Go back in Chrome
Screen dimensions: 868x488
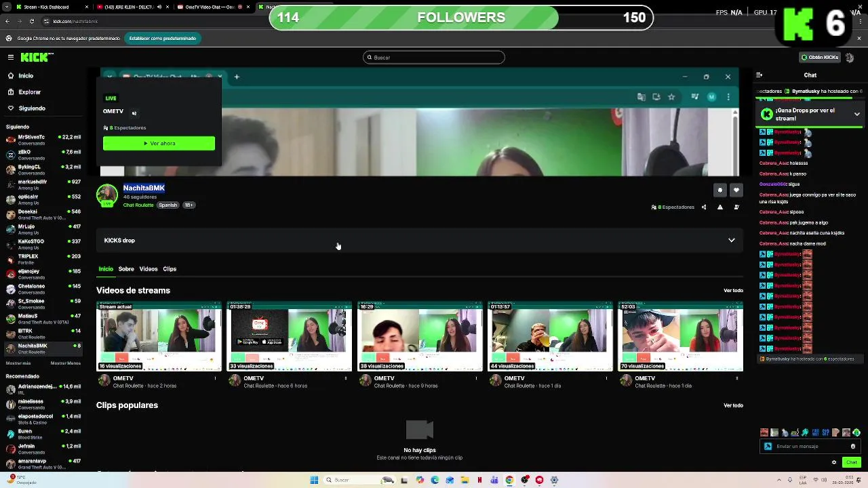click(8, 21)
